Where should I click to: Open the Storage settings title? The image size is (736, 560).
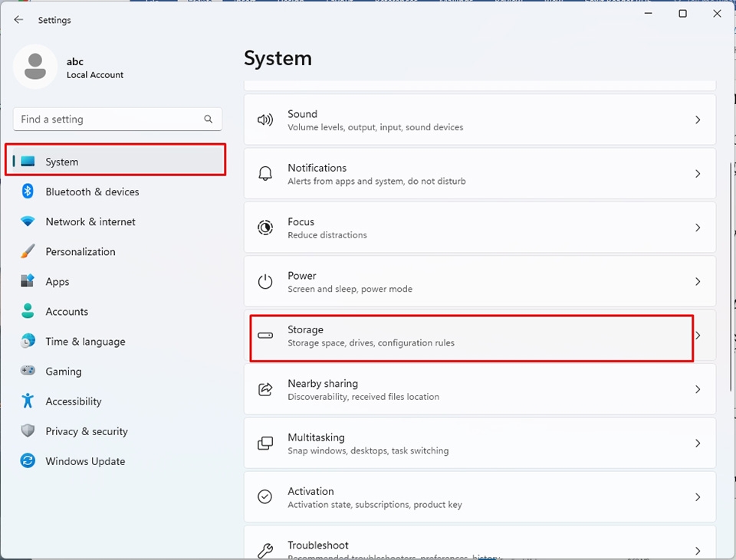pyautogui.click(x=305, y=329)
